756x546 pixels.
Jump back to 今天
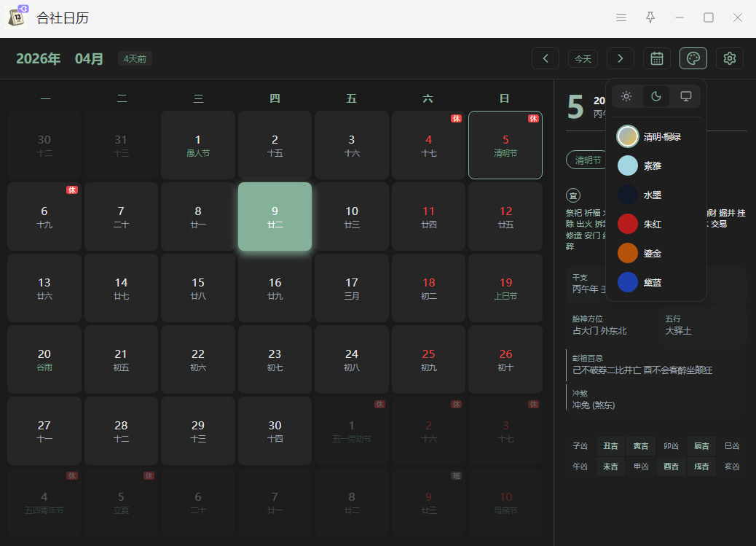583,58
